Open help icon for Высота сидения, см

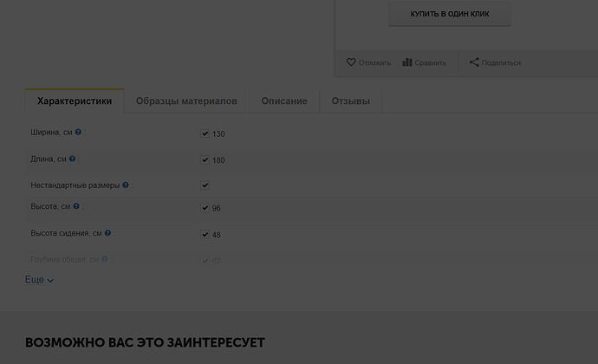coord(107,232)
